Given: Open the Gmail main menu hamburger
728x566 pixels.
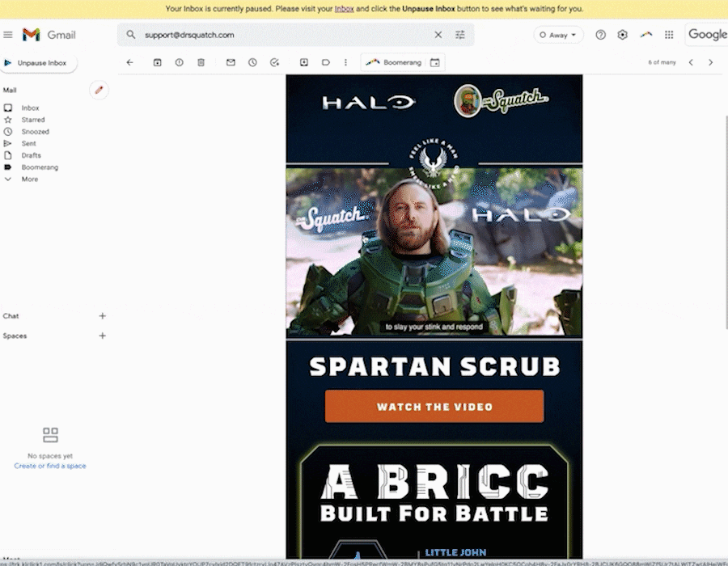Looking at the screenshot, I should (x=8, y=35).
